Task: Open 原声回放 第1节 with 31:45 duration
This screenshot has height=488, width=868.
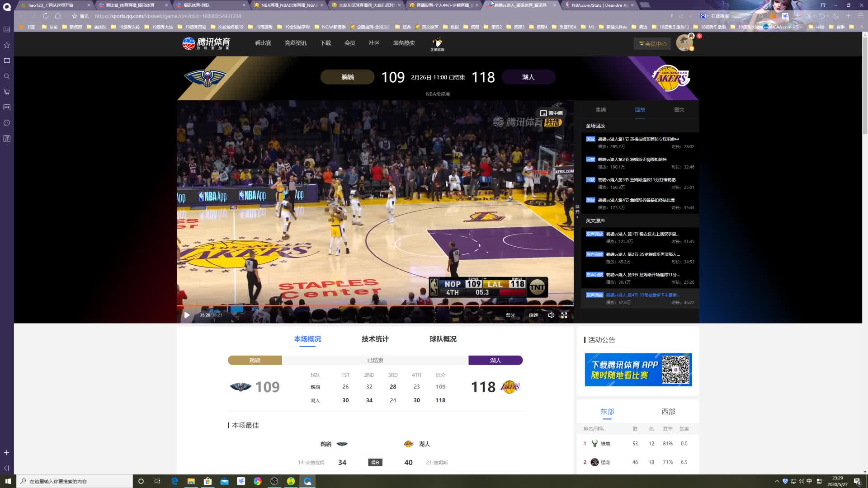Action: coord(640,238)
